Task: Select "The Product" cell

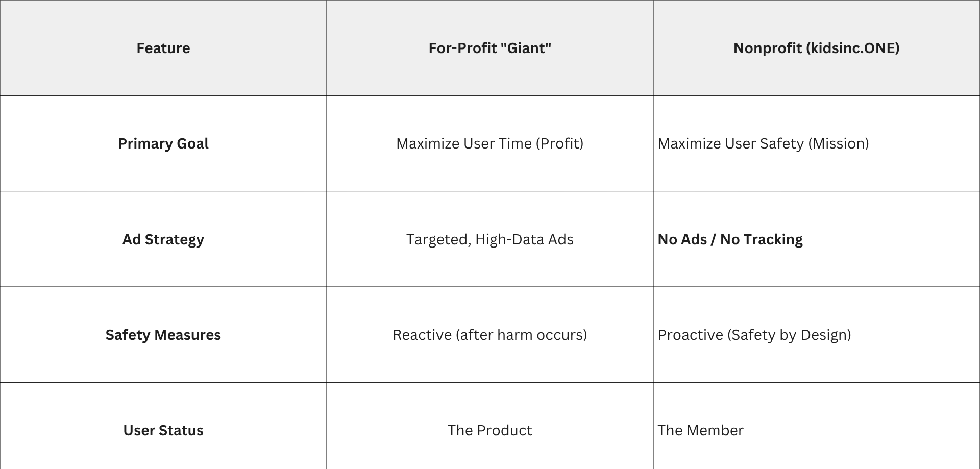Action: tap(490, 430)
